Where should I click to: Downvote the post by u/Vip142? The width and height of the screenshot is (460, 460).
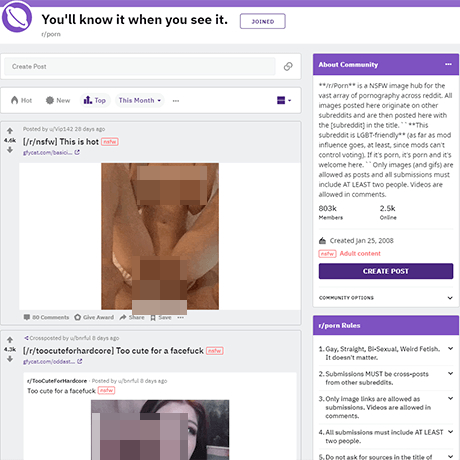[x=10, y=150]
